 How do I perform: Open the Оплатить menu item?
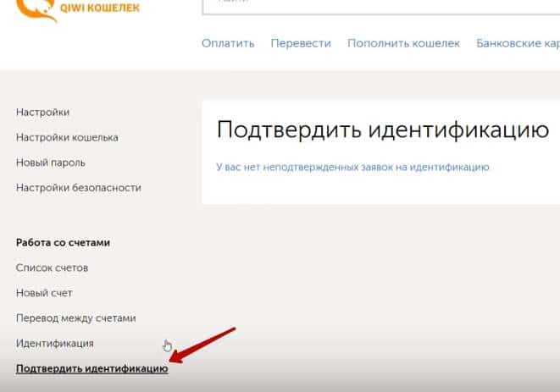(x=228, y=43)
